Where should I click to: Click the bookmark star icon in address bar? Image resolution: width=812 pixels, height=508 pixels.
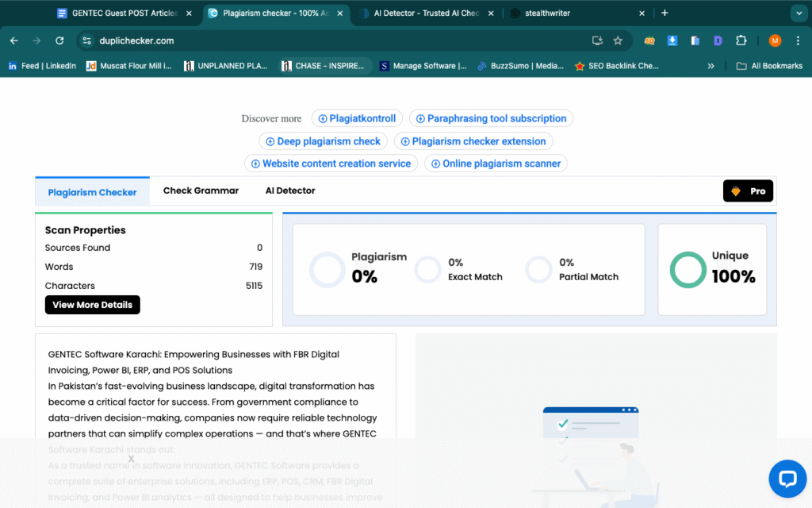tap(618, 40)
